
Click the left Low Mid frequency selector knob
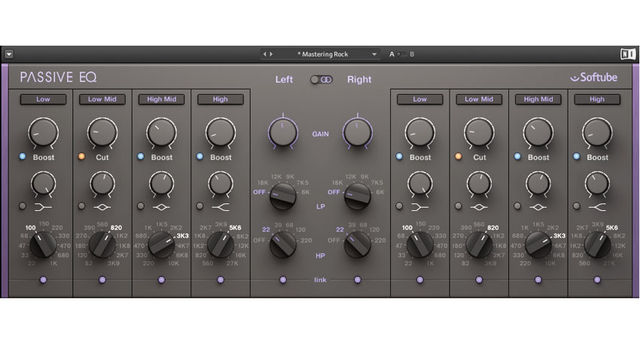coord(102,244)
